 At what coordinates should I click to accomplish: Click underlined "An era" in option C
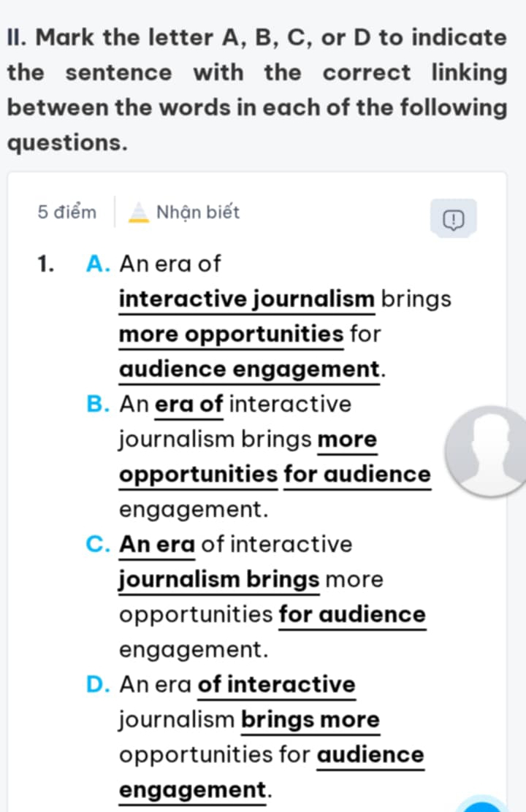[x=158, y=545]
